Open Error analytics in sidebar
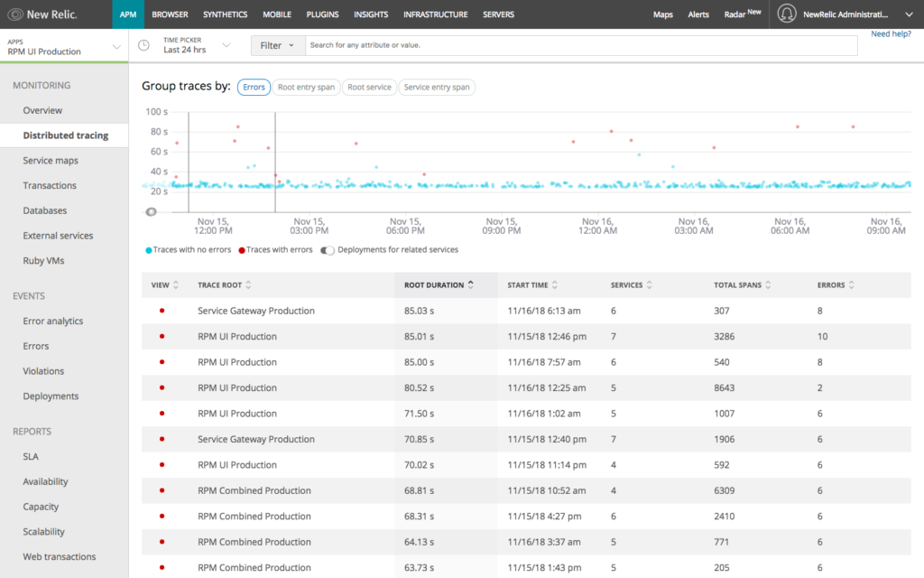Viewport: 924px width, 578px height. tap(53, 321)
